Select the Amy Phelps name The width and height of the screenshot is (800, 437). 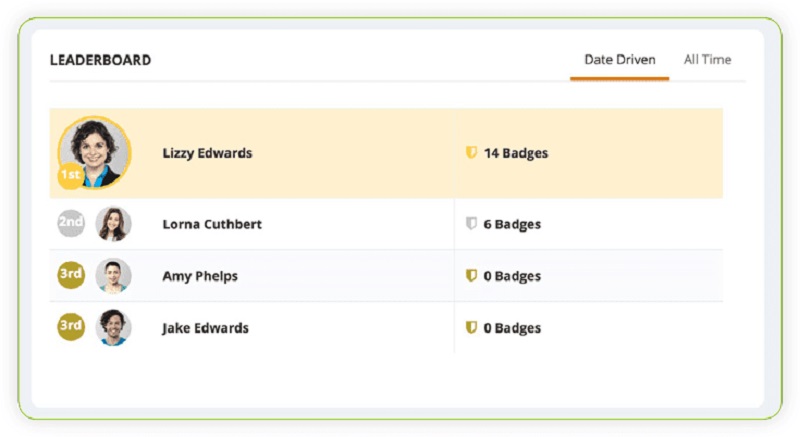click(200, 276)
